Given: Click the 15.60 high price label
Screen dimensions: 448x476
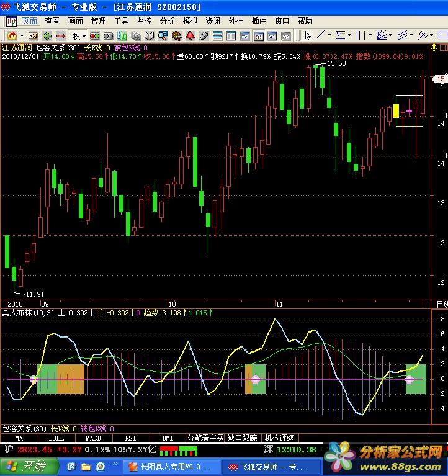Looking at the screenshot, I should coord(336,63).
